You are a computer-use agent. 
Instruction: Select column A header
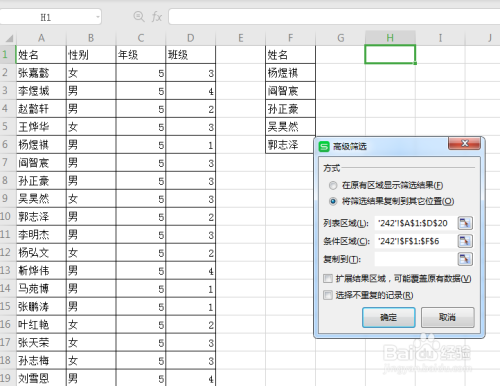click(41, 38)
